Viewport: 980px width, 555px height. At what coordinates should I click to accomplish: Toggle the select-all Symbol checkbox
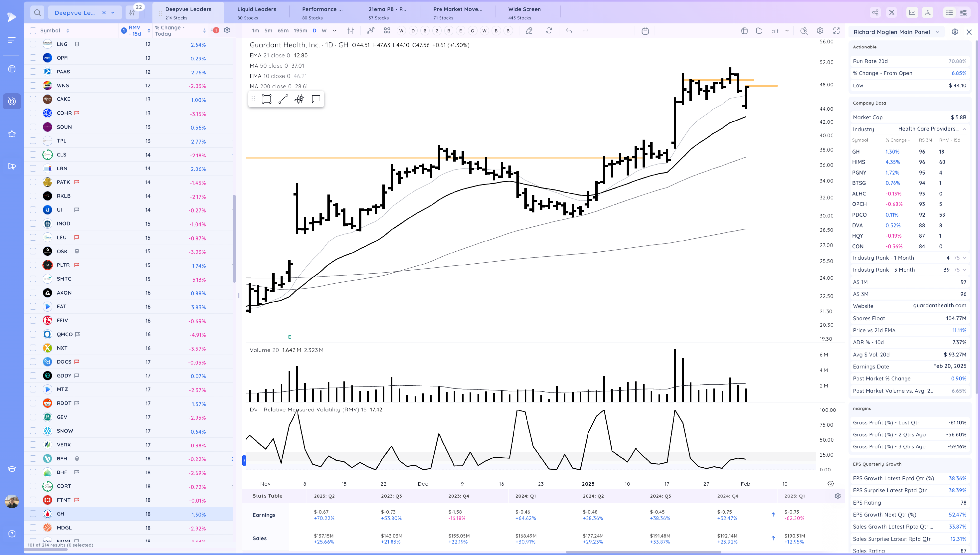pyautogui.click(x=33, y=31)
